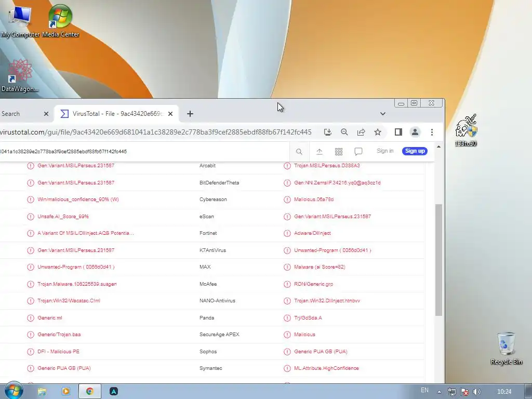Click 'Trojan.Malware.106225539.susgen' detection
Image resolution: width=532 pixels, height=399 pixels.
tap(77, 284)
